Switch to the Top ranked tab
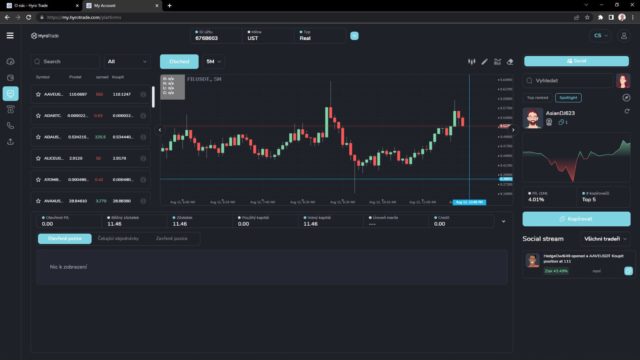640x360 pixels. coord(538,98)
